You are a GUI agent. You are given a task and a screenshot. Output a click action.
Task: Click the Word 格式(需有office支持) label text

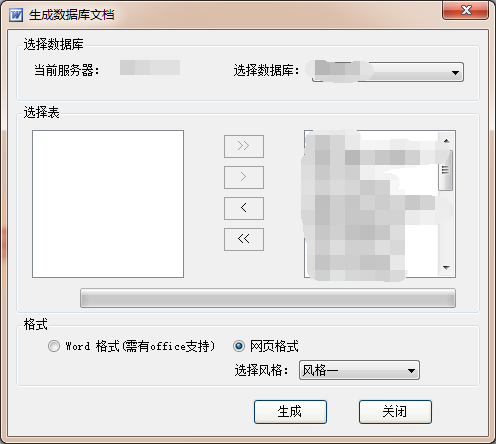(140, 346)
